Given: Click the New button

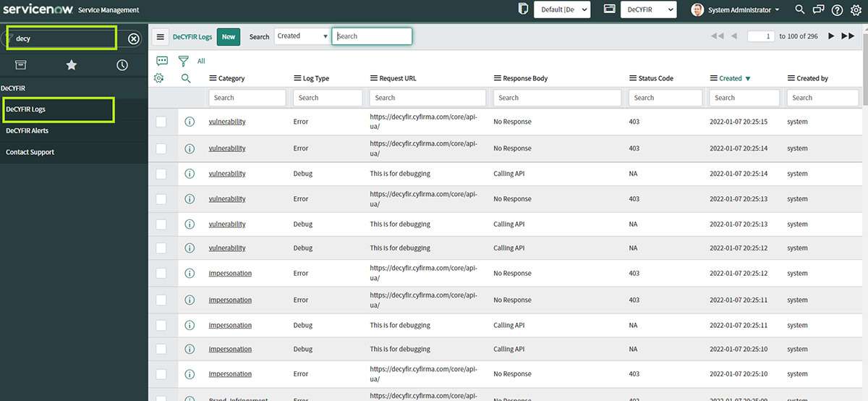Looking at the screenshot, I should pyautogui.click(x=229, y=37).
